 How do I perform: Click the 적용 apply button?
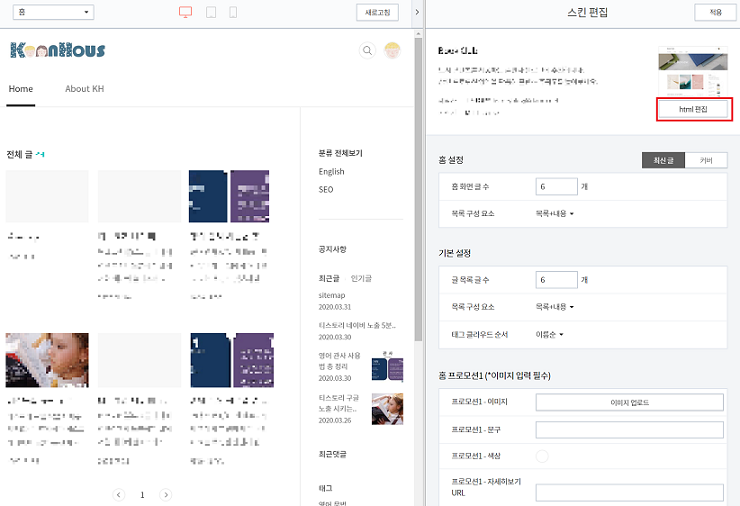coord(715,12)
